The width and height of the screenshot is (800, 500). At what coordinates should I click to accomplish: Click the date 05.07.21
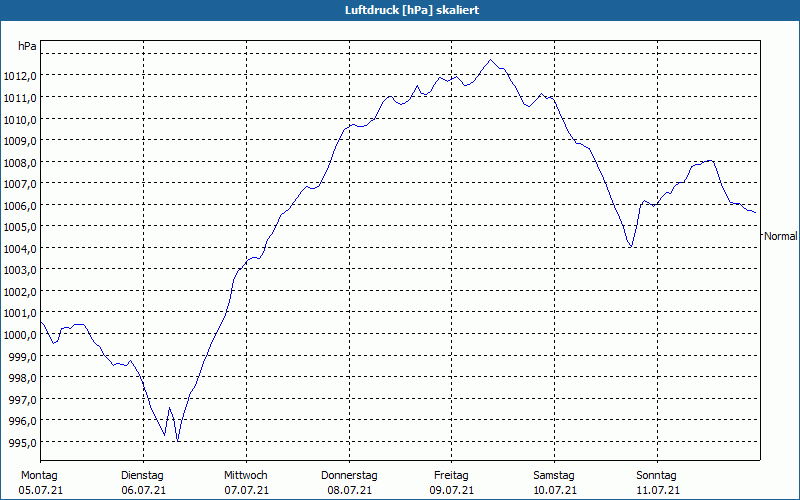coord(41,491)
